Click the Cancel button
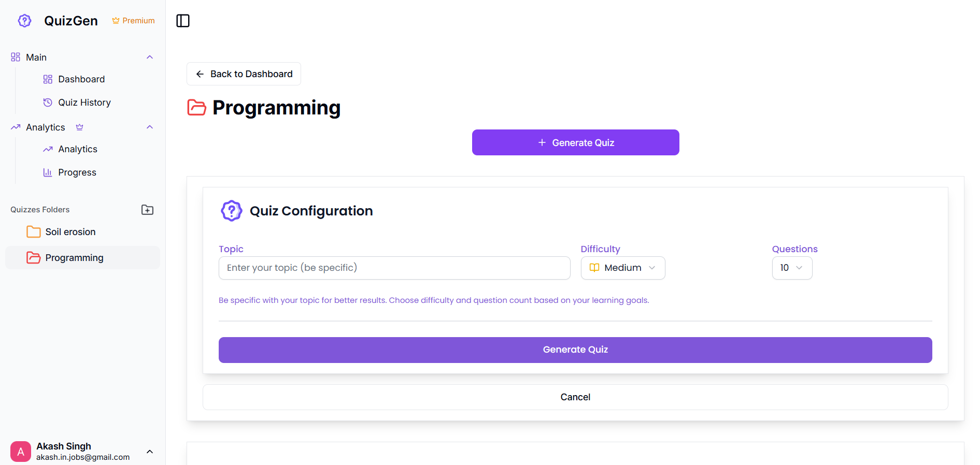The width and height of the screenshot is (980, 465). coord(575,397)
